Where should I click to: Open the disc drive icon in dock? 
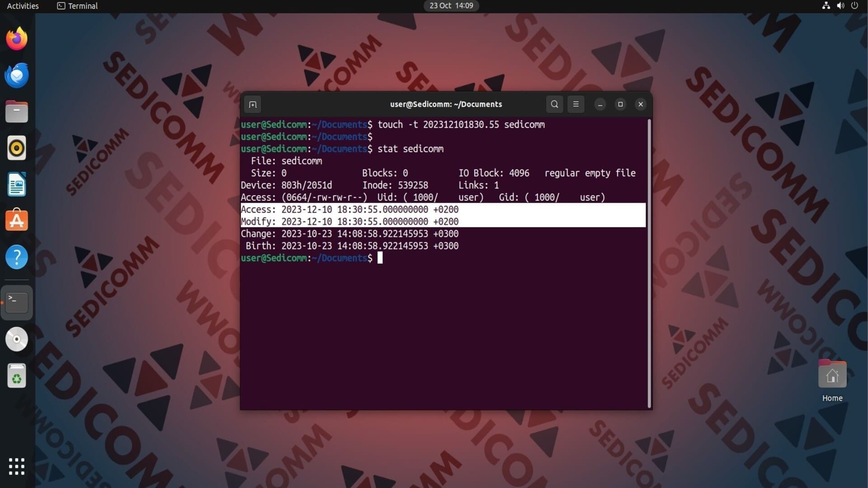[x=17, y=339]
